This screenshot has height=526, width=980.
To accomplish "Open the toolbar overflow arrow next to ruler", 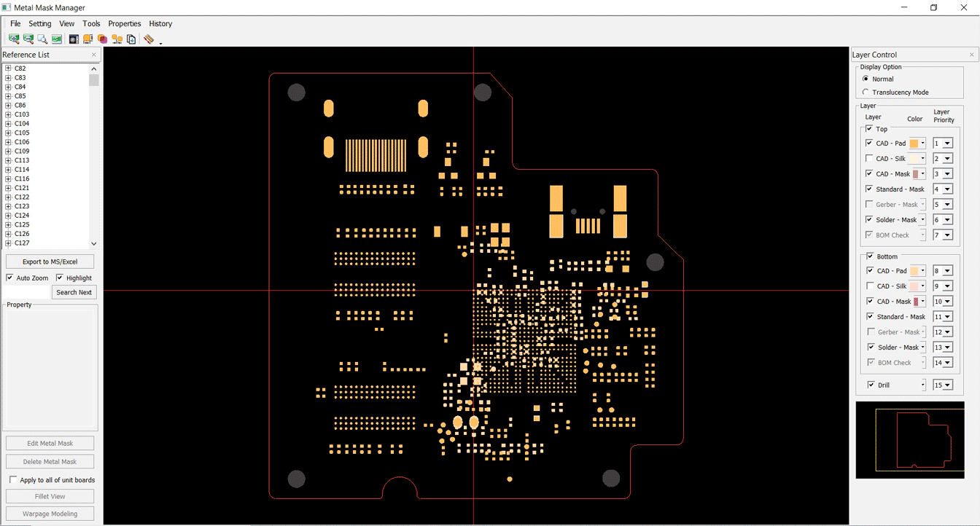I will (x=160, y=42).
